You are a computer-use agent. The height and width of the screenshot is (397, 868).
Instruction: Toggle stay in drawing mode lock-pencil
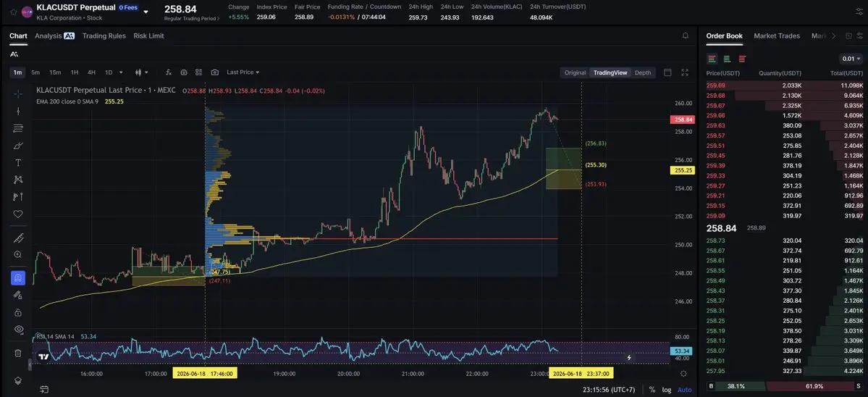[x=17, y=295]
